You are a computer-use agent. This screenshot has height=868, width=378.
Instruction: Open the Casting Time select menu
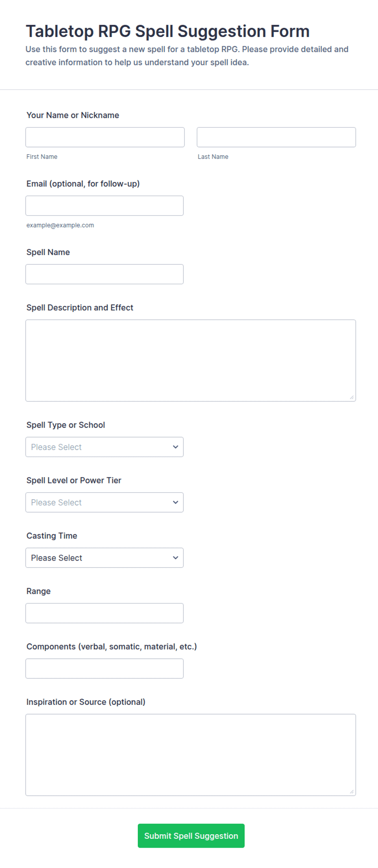(x=104, y=558)
